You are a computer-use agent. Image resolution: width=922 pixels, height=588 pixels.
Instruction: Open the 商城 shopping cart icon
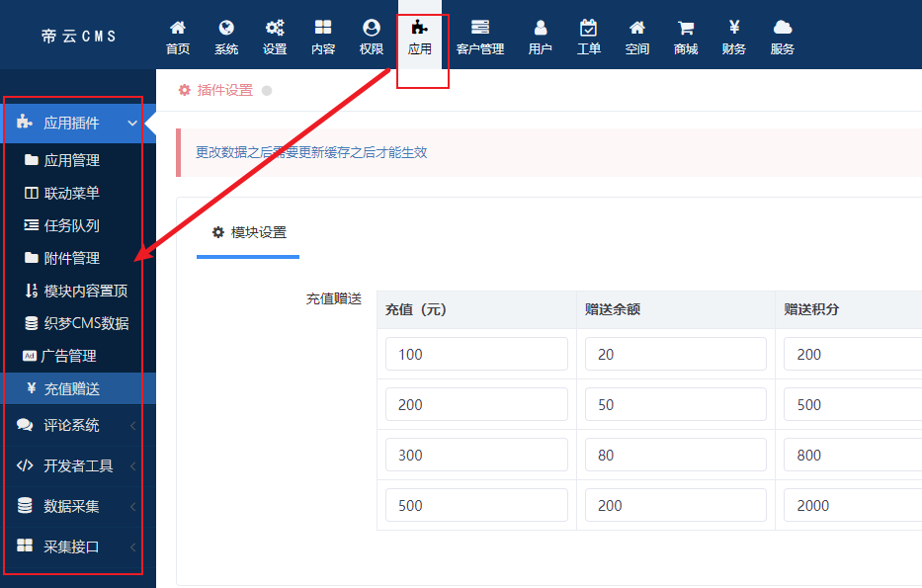686,27
